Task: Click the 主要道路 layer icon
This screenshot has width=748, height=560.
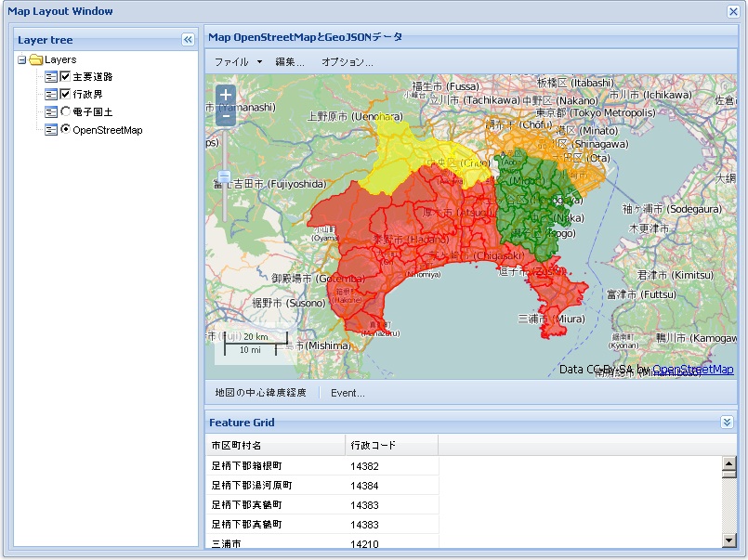Action: point(51,77)
